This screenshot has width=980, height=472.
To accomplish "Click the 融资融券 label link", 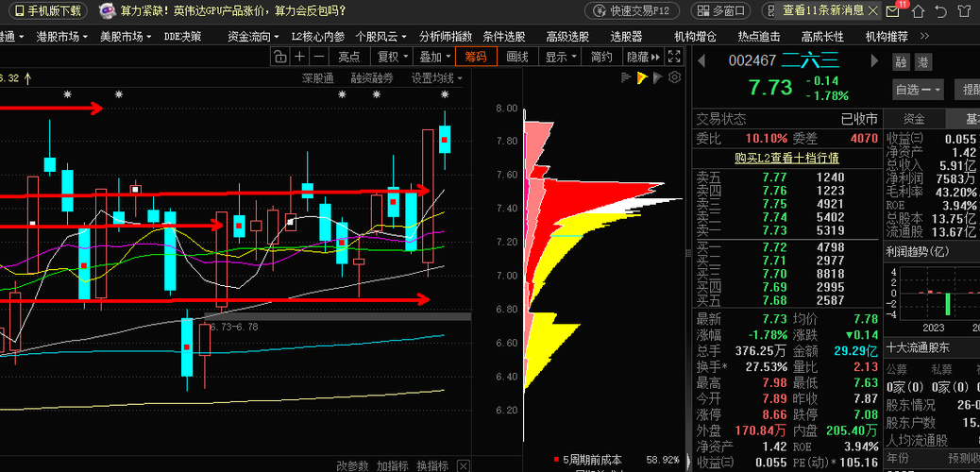I will pyautogui.click(x=372, y=78).
